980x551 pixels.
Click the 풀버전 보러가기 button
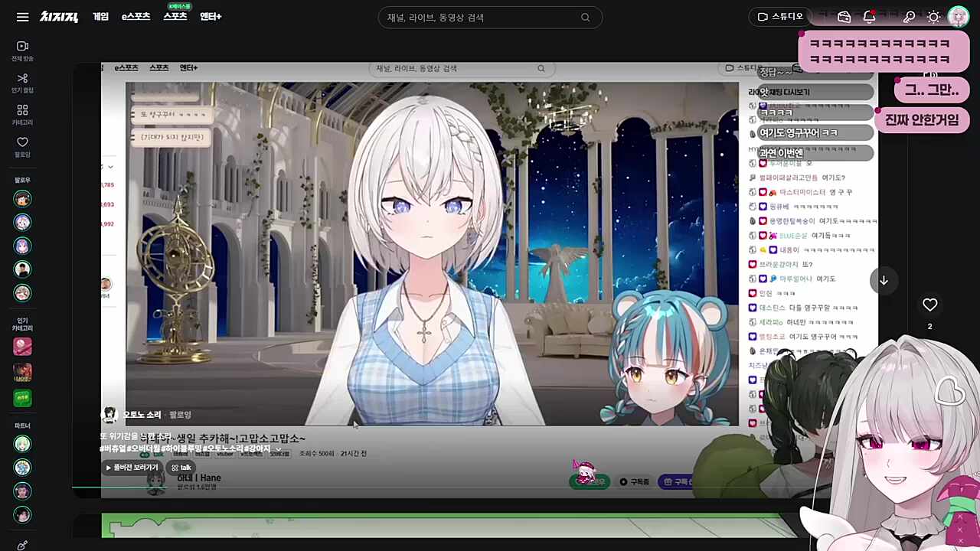pyautogui.click(x=132, y=468)
